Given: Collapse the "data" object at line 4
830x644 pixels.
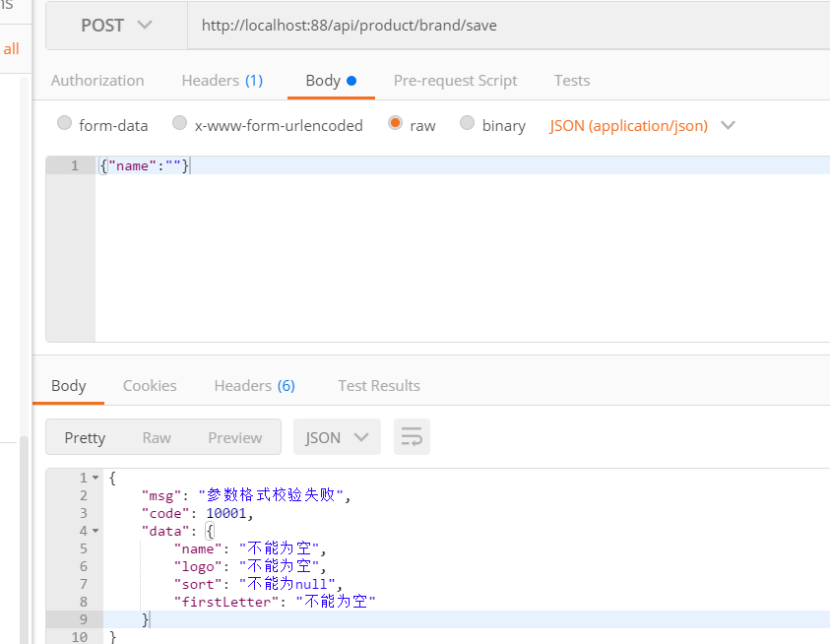Looking at the screenshot, I should pyautogui.click(x=96, y=532).
